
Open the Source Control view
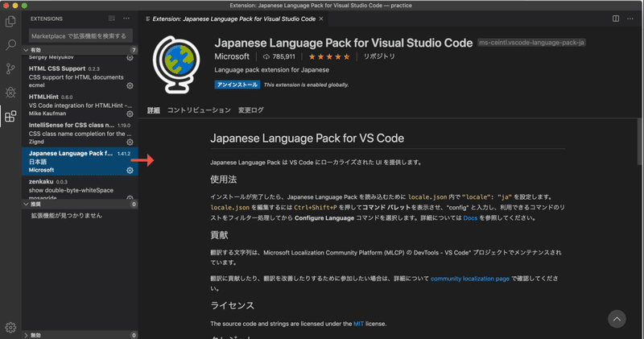(10, 68)
